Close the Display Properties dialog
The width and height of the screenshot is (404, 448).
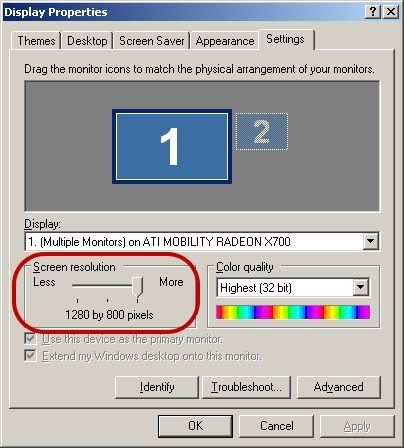pos(391,12)
